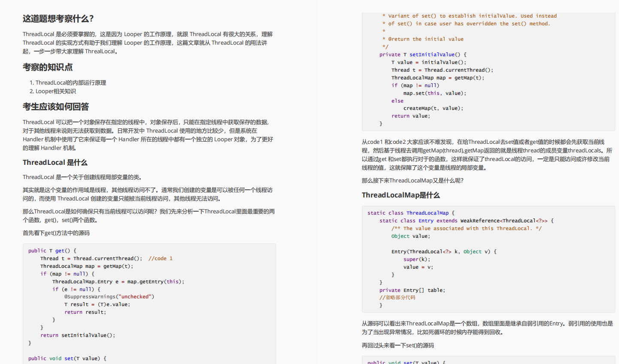The height and width of the screenshot is (364, 619).
Task: Click the heading ThreadLocal 是什么
Action: tap(55, 163)
